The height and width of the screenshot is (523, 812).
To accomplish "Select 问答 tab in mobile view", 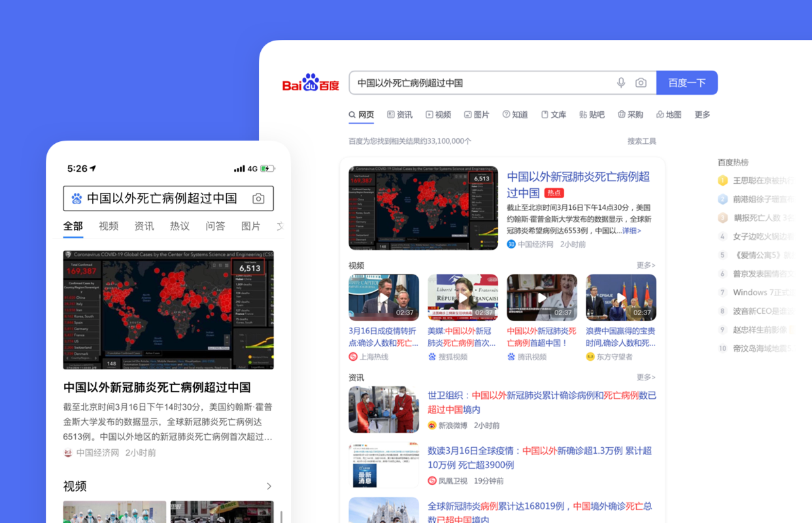I will [x=215, y=226].
